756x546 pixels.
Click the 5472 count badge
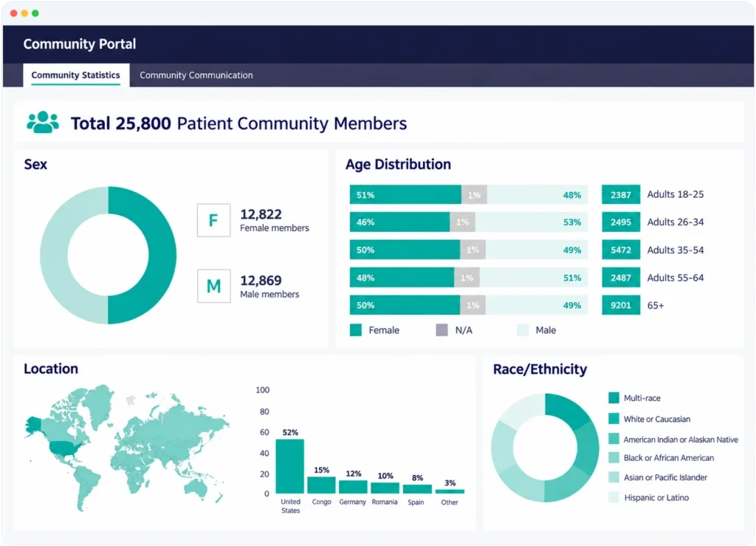tap(621, 250)
